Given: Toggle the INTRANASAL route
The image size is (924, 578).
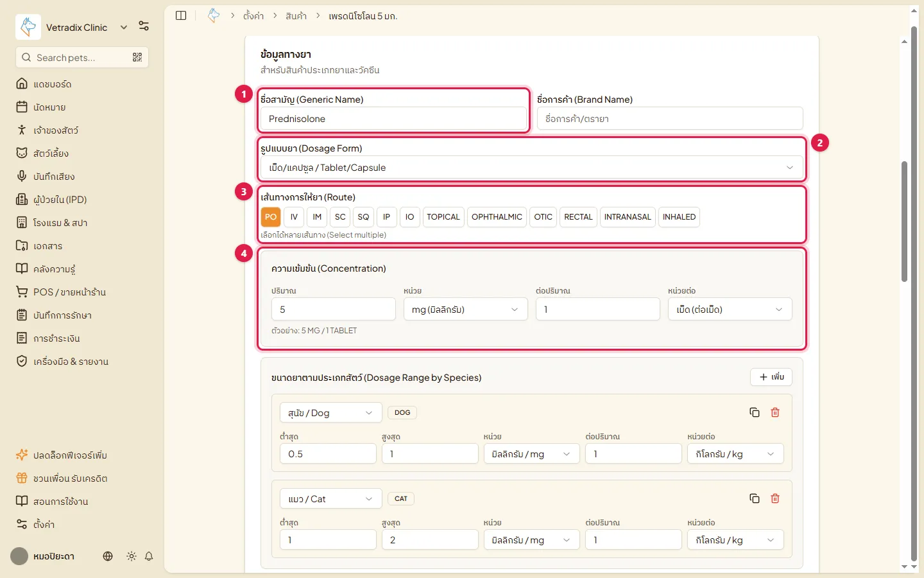Looking at the screenshot, I should coord(628,217).
